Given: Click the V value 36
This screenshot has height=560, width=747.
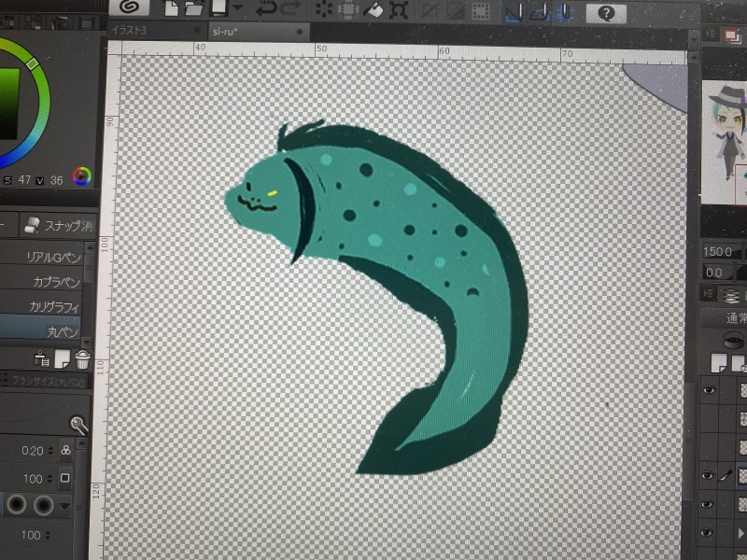Looking at the screenshot, I should (x=56, y=180).
